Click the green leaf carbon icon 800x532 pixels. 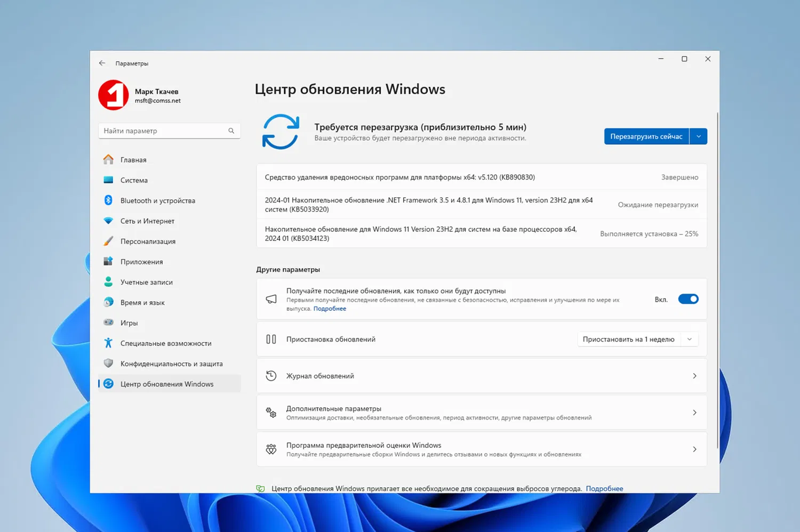click(x=260, y=488)
